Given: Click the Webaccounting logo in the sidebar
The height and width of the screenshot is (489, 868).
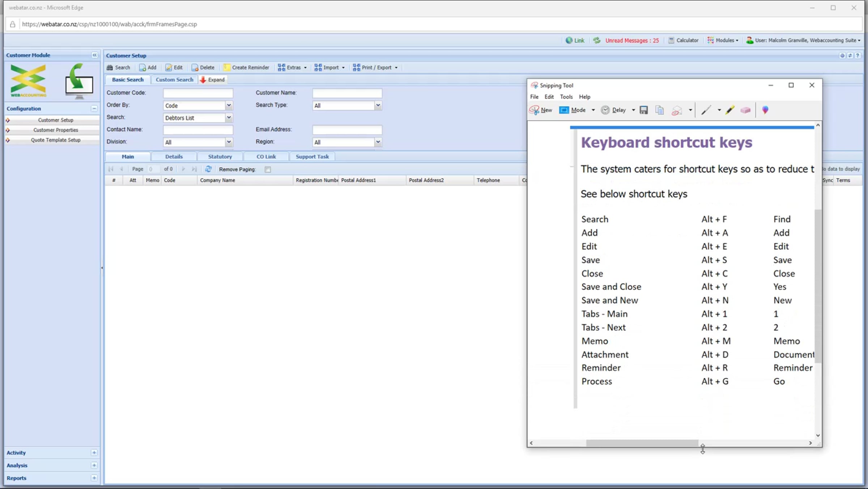Looking at the screenshot, I should [29, 81].
